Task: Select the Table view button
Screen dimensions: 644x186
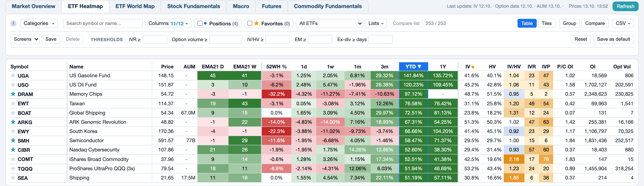Action: pyautogui.click(x=527, y=23)
